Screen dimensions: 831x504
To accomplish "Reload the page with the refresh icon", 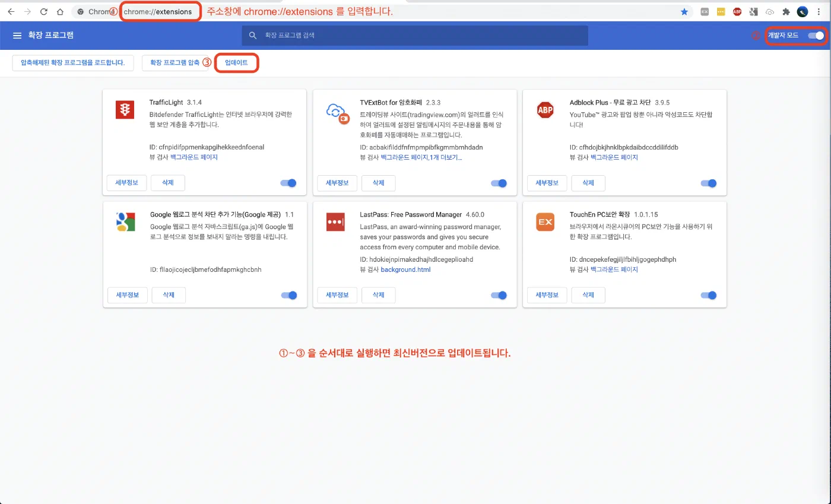I will click(44, 11).
